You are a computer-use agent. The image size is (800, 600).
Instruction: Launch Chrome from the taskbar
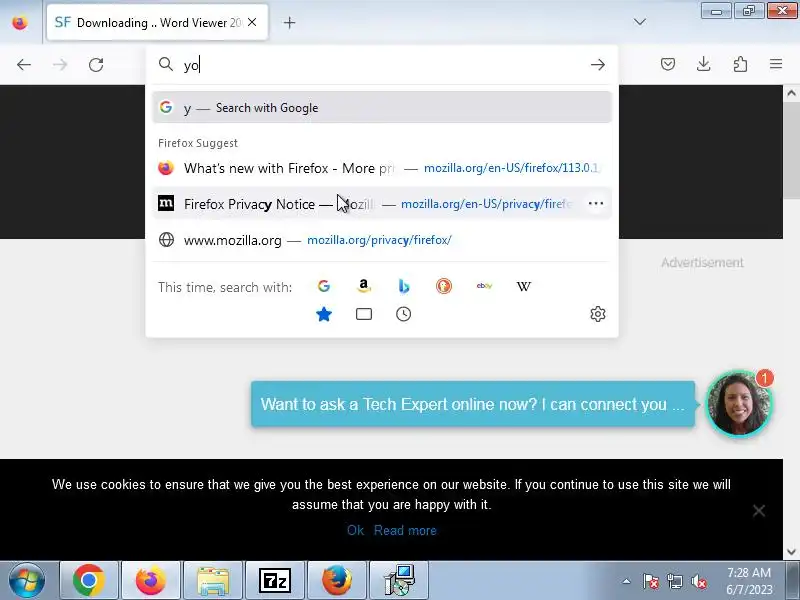click(x=89, y=580)
